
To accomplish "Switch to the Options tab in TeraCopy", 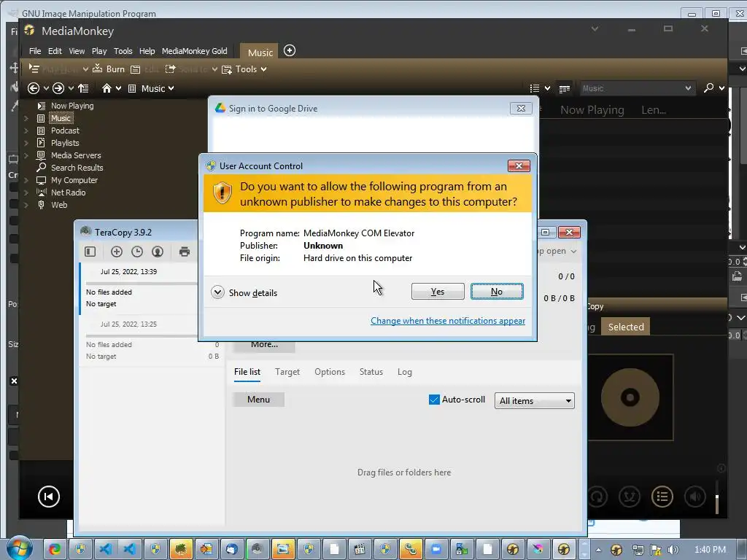I will coord(330,372).
